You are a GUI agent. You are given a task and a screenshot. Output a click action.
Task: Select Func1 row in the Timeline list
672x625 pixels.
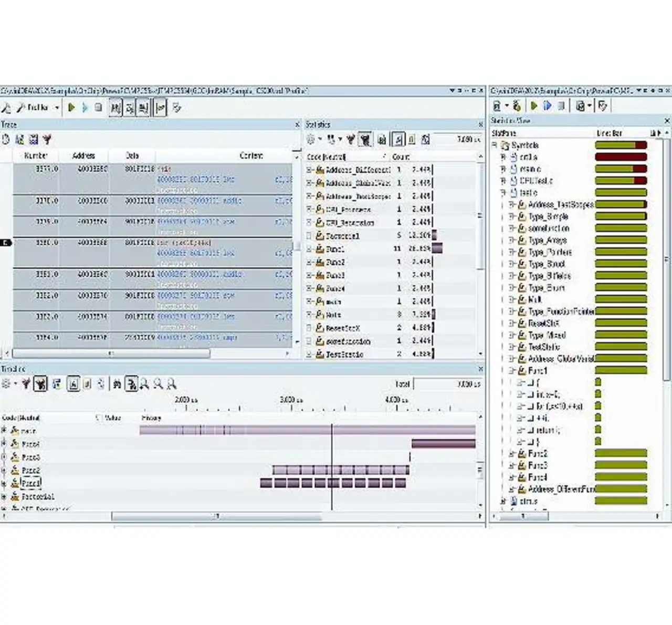click(x=31, y=483)
